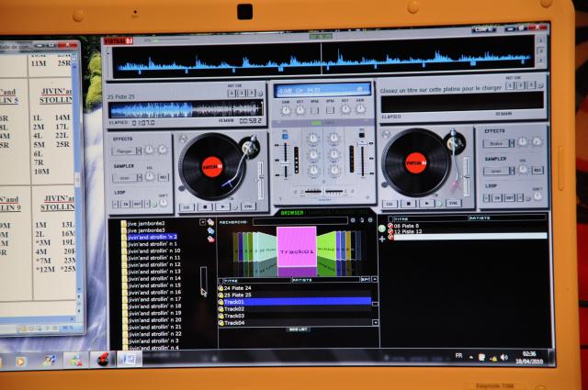Image resolution: width=588 pixels, height=390 pixels.
Task: Trigger hot cue 3 on left deck
Action: tap(252, 93)
